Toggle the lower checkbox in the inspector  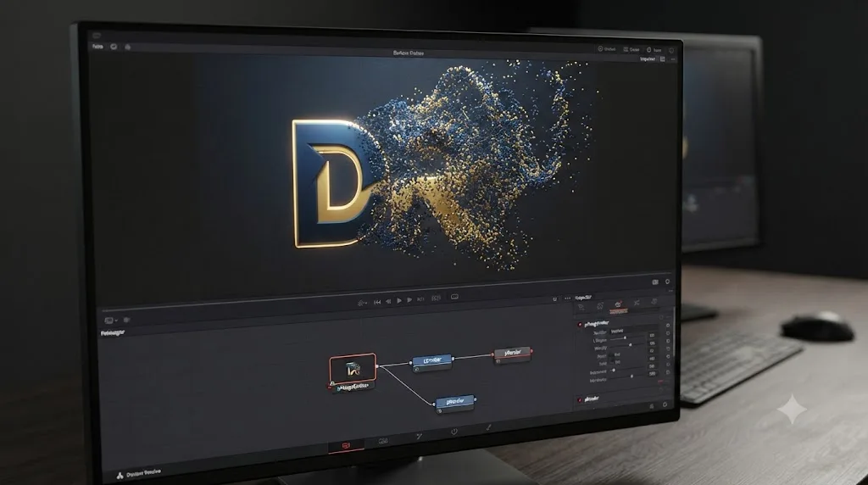[612, 363]
